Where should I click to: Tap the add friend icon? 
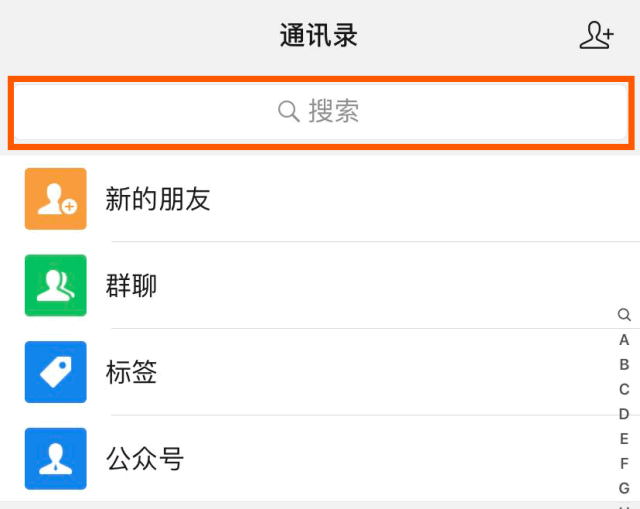[596, 36]
